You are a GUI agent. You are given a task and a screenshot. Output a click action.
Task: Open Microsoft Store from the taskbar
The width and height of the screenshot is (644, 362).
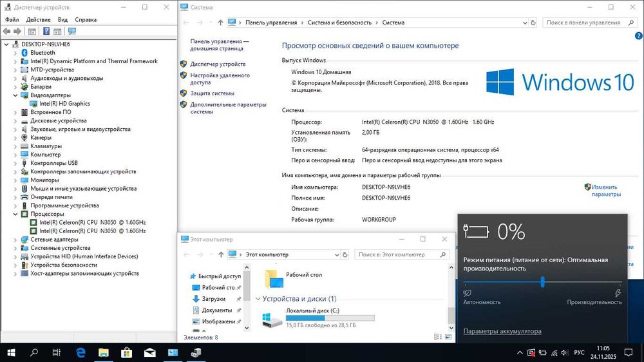(126, 352)
